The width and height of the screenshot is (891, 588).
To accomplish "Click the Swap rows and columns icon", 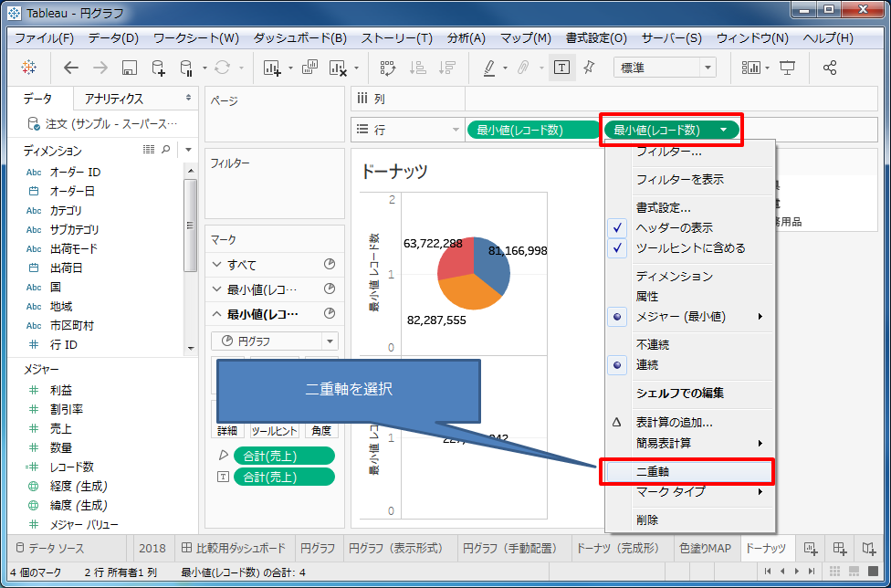I will [x=387, y=68].
